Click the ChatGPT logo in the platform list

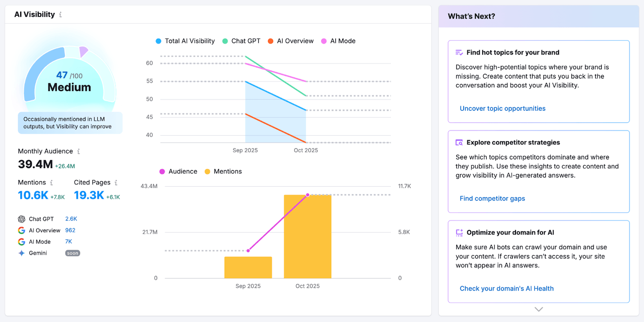point(21,219)
